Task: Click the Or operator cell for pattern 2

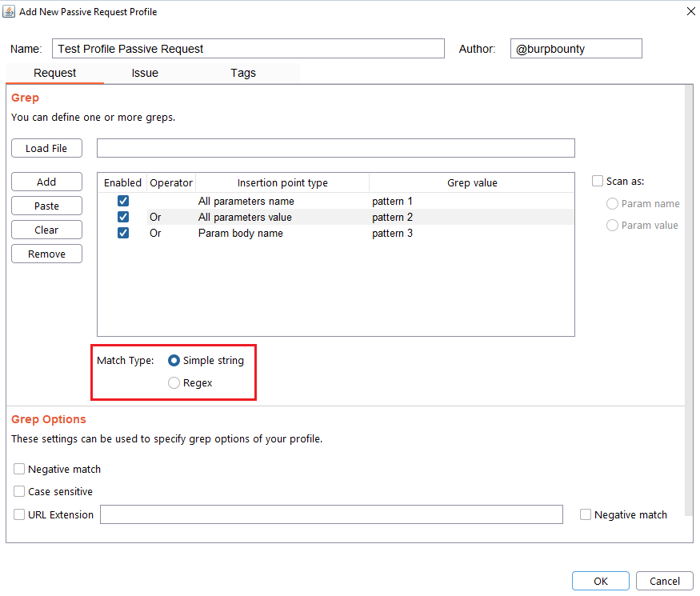Action: pos(155,218)
